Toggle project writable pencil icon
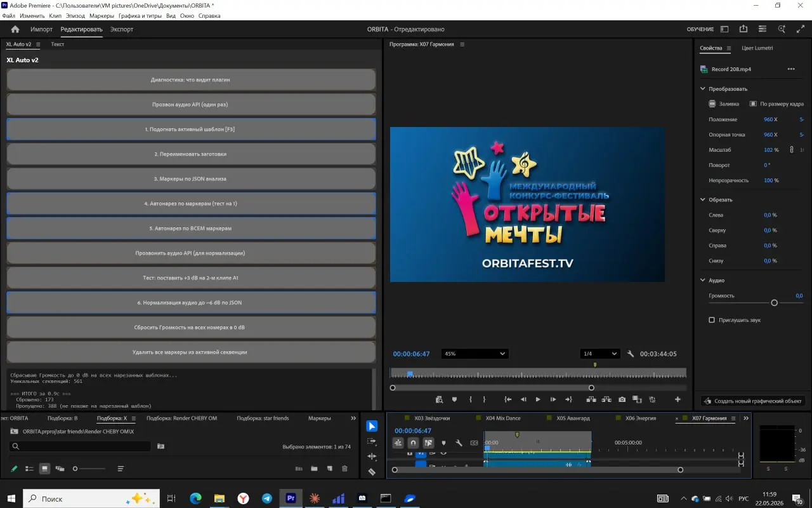Image resolution: width=812 pixels, height=508 pixels. click(x=14, y=469)
